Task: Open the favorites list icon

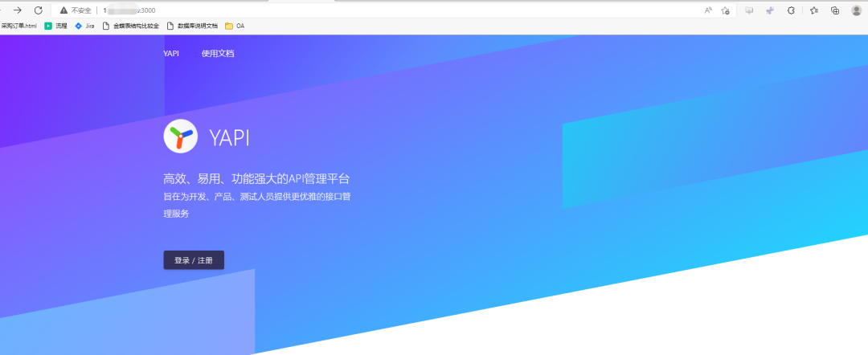Action: 813,10
